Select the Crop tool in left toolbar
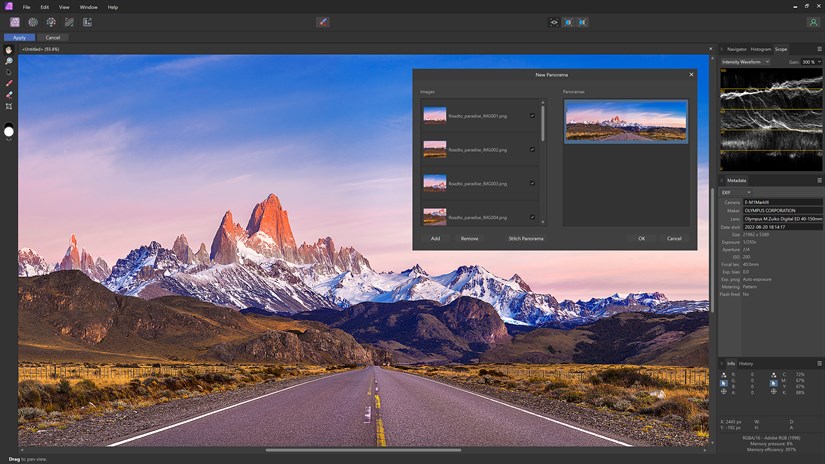 (x=9, y=106)
